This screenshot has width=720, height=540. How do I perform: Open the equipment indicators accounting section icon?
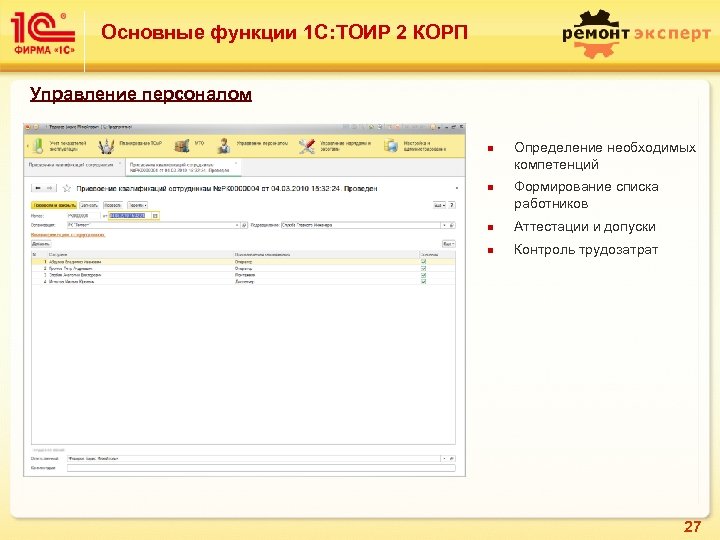click(39, 146)
